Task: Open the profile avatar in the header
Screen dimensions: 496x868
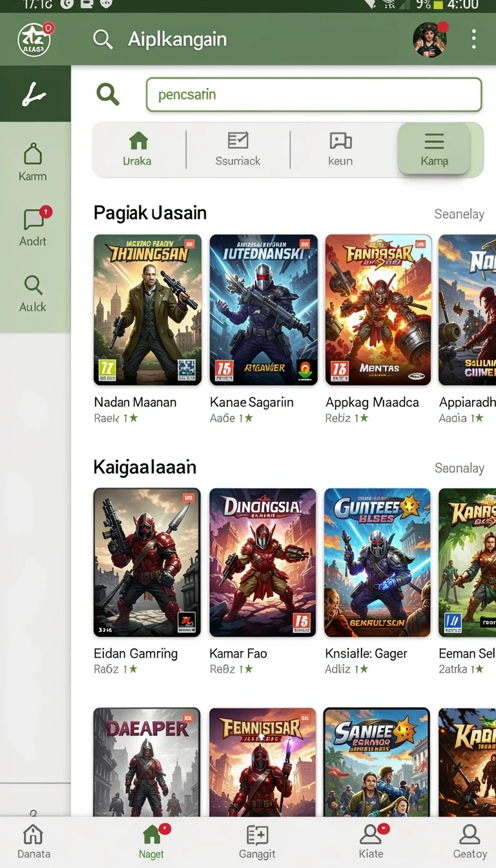Action: point(429,39)
